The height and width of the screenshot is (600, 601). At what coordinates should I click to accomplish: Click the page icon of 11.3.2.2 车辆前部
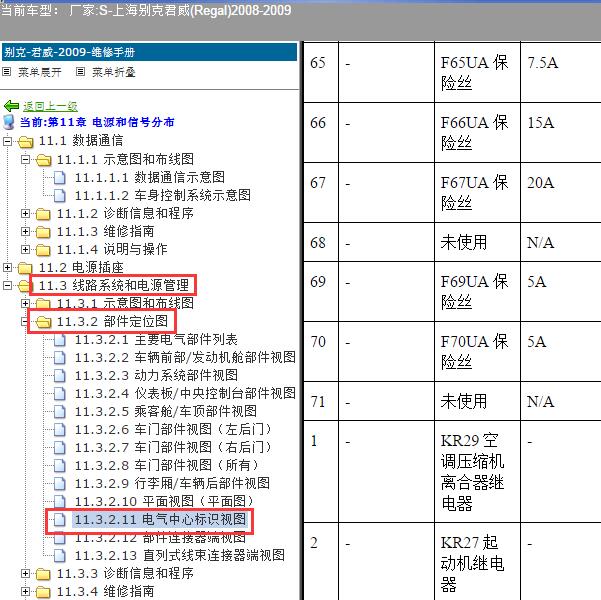59,358
